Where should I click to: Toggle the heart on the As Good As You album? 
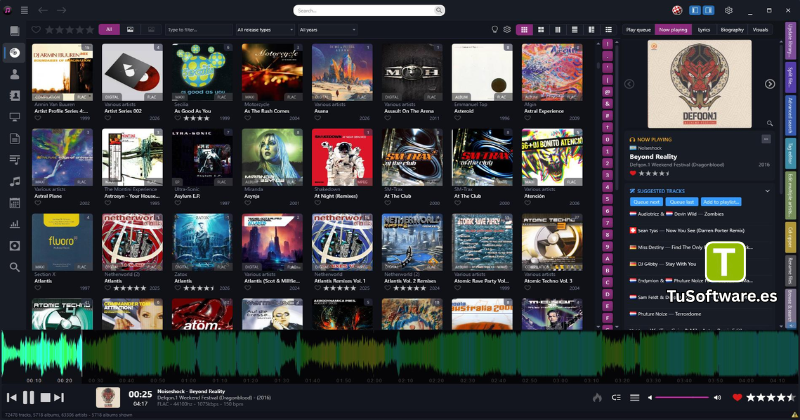point(178,118)
